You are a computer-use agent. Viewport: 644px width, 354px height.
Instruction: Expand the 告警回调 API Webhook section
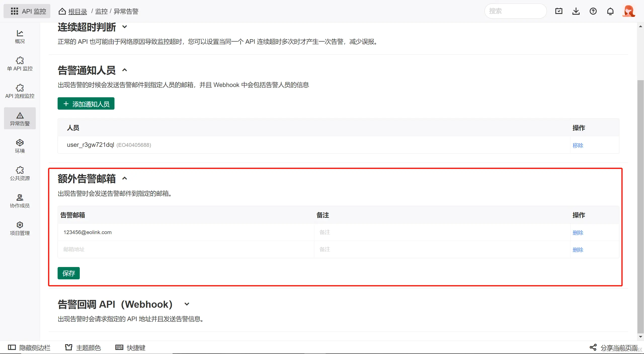(187, 304)
